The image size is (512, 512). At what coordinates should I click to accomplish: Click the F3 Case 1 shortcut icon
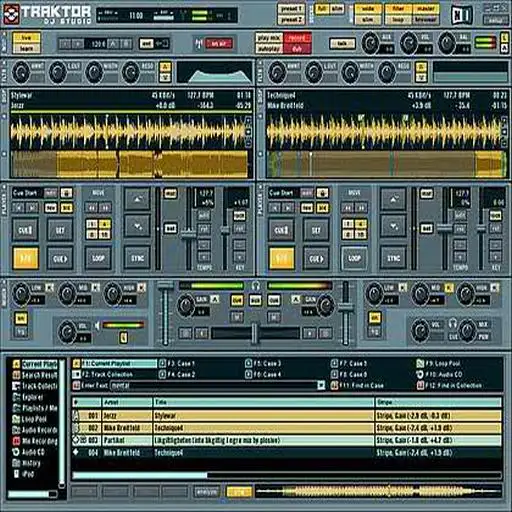click(162, 363)
